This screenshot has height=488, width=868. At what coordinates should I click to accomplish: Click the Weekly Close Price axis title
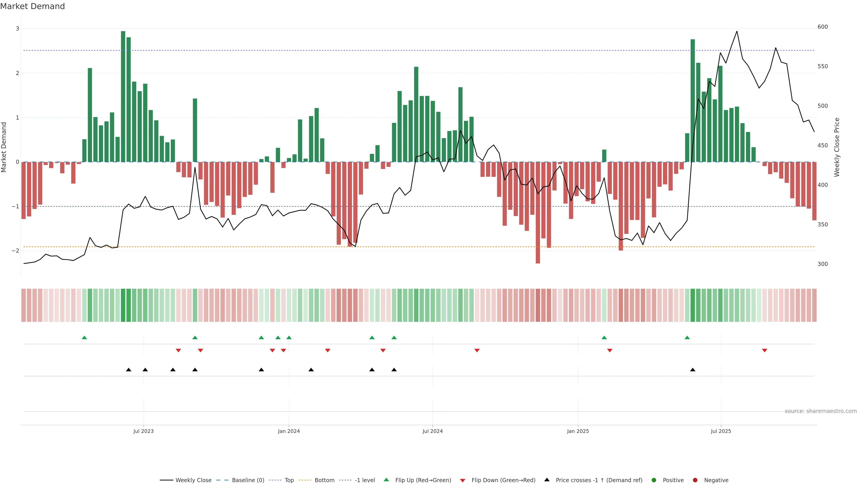(837, 147)
